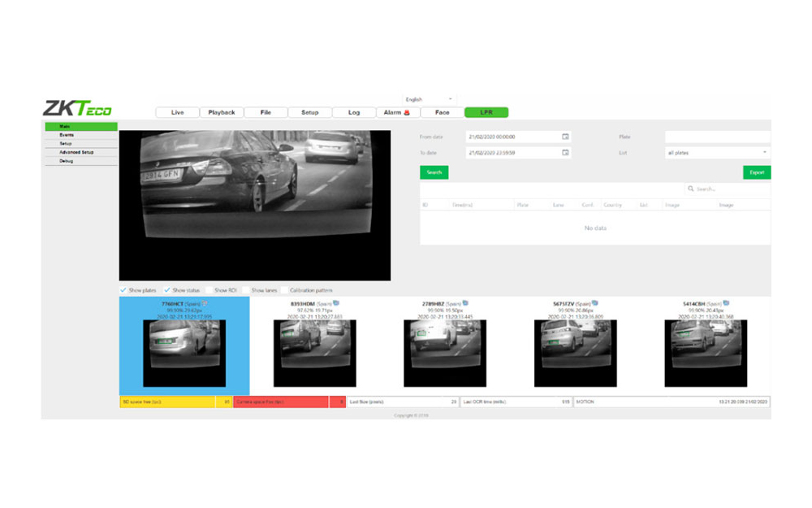Image resolution: width=812 pixels, height=508 pixels.
Task: Enable the Calibration pattern checkbox
Action: [284, 290]
